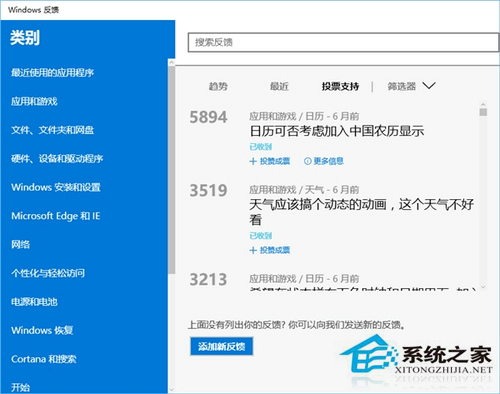This screenshot has height=394, width=500.
Task: Open 最近使用的应用程序 category
Action: point(52,72)
